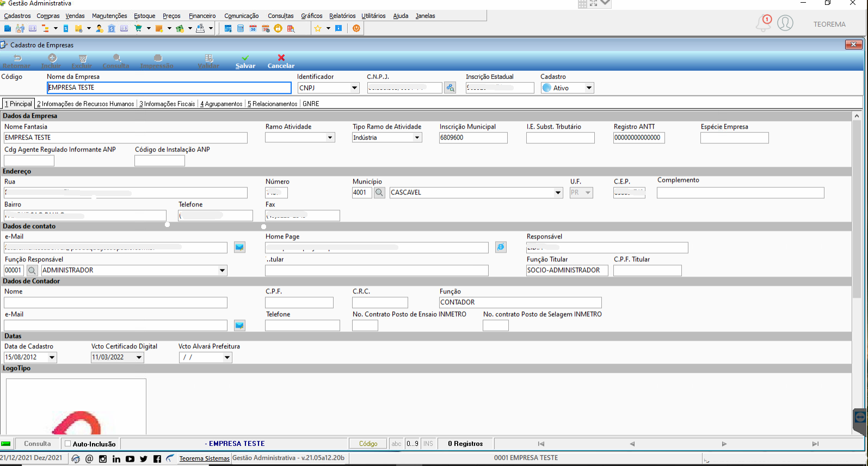The width and height of the screenshot is (868, 466).
Task: Expand the Identificador CNPJ dropdown
Action: (x=354, y=88)
